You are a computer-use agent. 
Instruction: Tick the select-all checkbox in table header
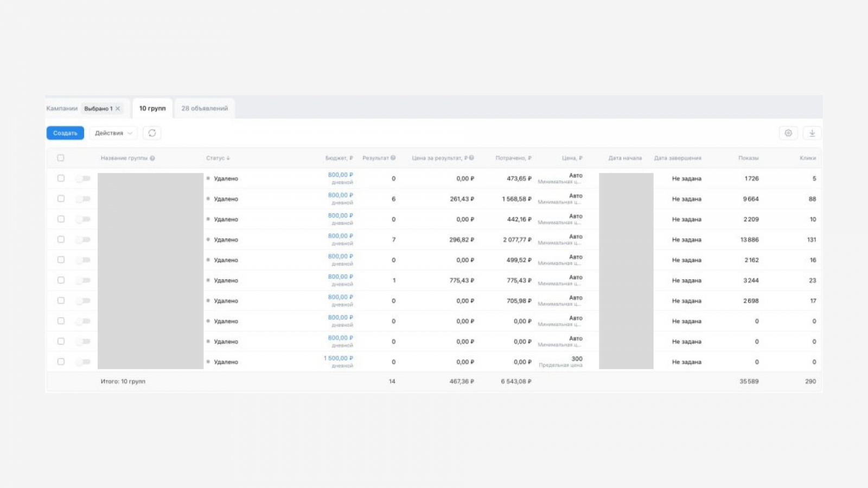[61, 158]
